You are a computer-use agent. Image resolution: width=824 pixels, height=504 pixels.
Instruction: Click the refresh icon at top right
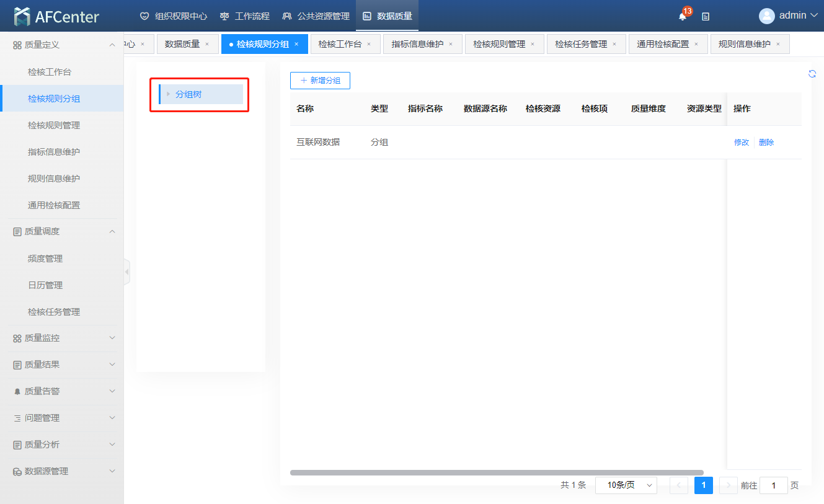[x=812, y=74]
